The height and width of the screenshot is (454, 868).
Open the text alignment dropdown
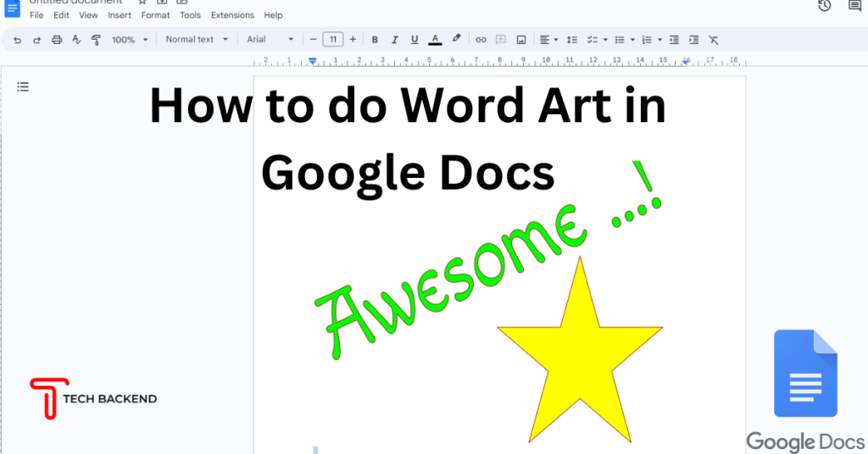coord(549,40)
